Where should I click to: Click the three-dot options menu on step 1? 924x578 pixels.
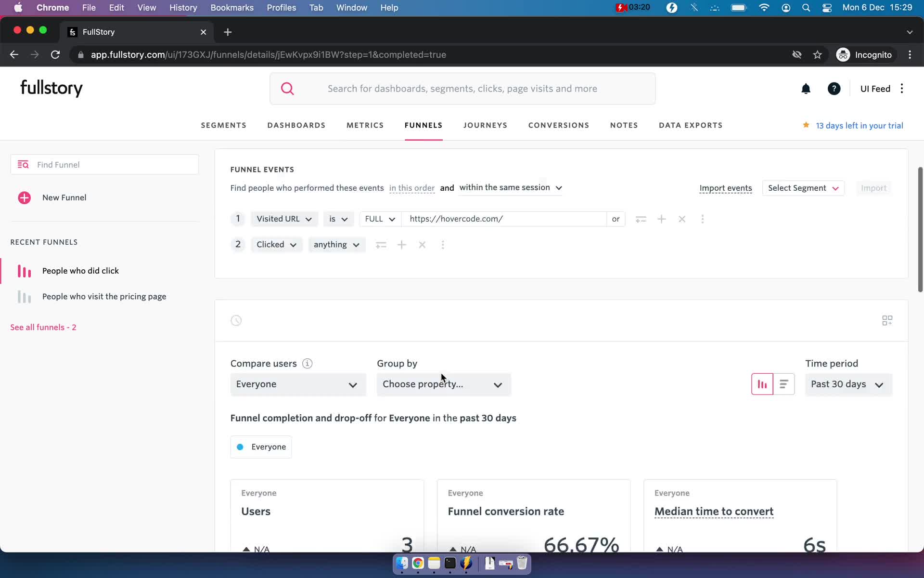(703, 218)
